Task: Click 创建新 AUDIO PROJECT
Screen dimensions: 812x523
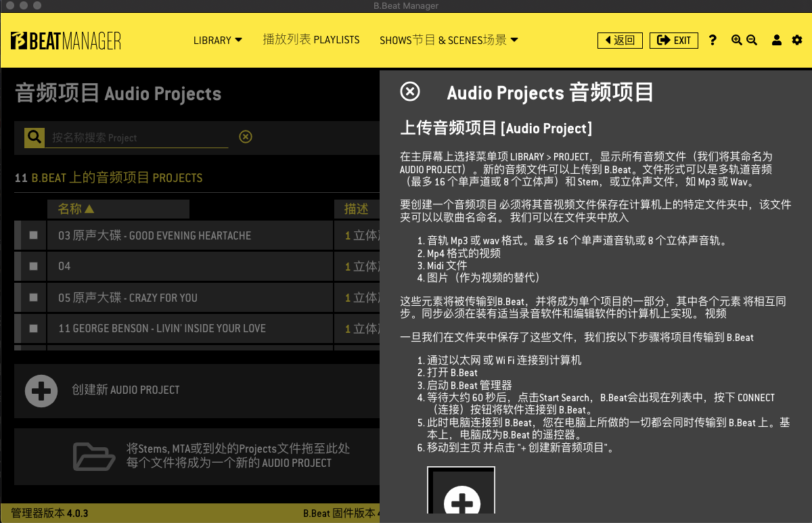Action: (126, 390)
